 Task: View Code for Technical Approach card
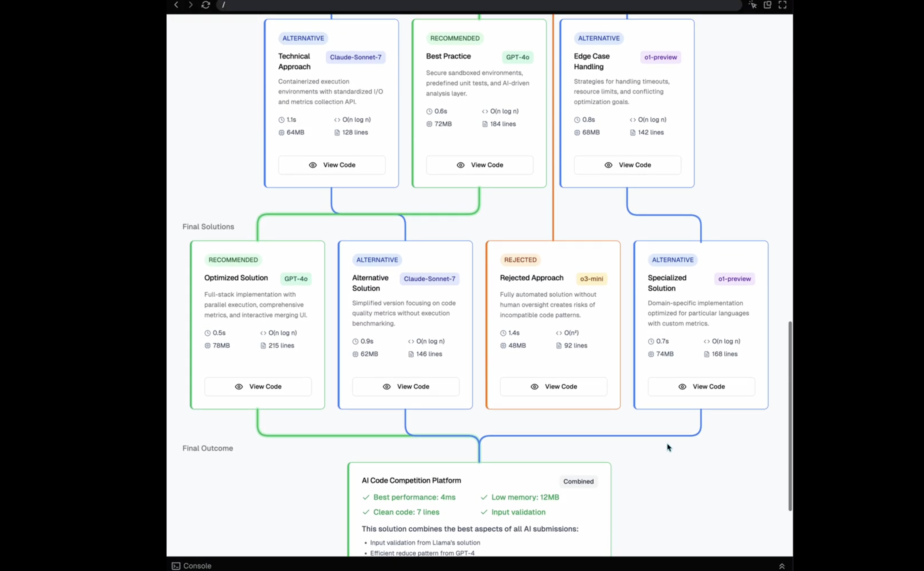pos(332,165)
